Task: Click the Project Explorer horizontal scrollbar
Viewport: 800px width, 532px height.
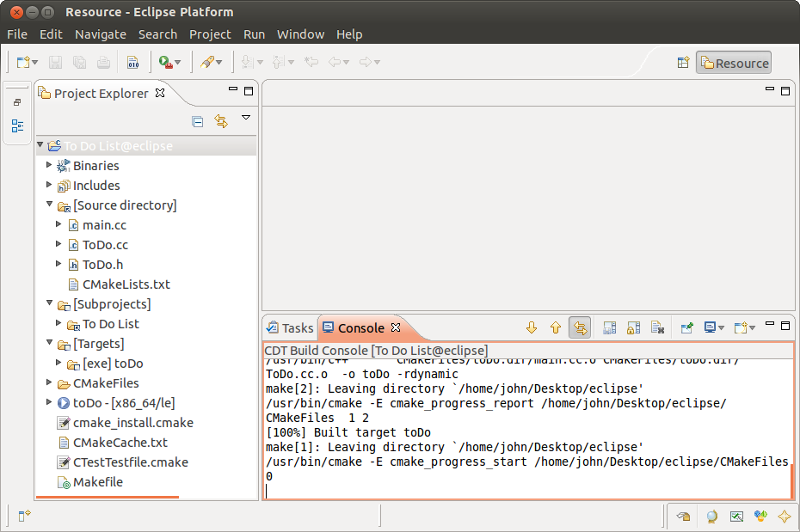Action: coord(108,496)
